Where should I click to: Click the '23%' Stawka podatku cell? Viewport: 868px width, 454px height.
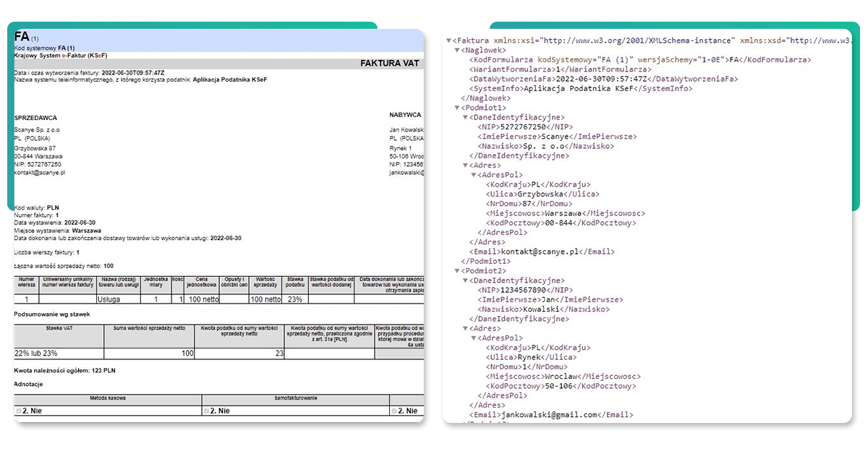tap(294, 299)
